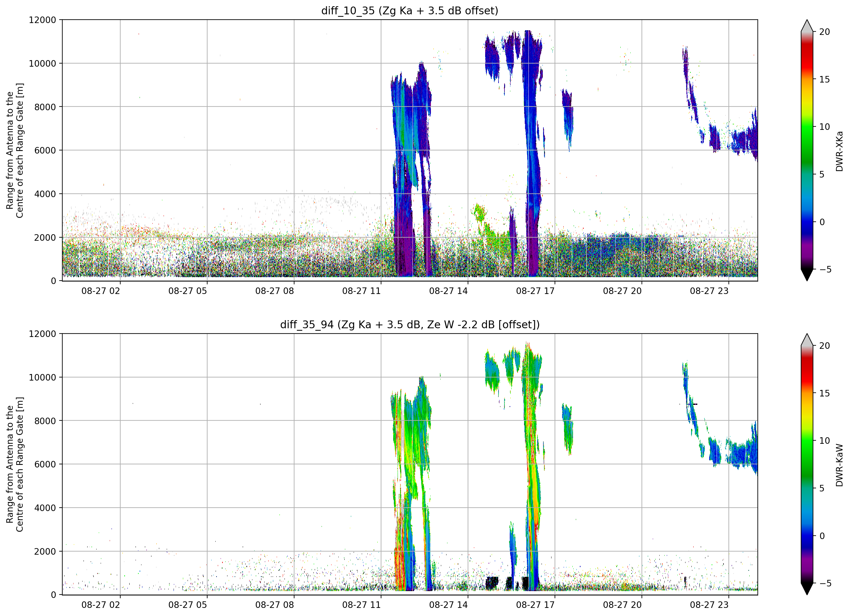The width and height of the screenshot is (850, 616).
Task: Click the "08-27 17" tick of the diff_35_94 plot
Action: point(536,605)
